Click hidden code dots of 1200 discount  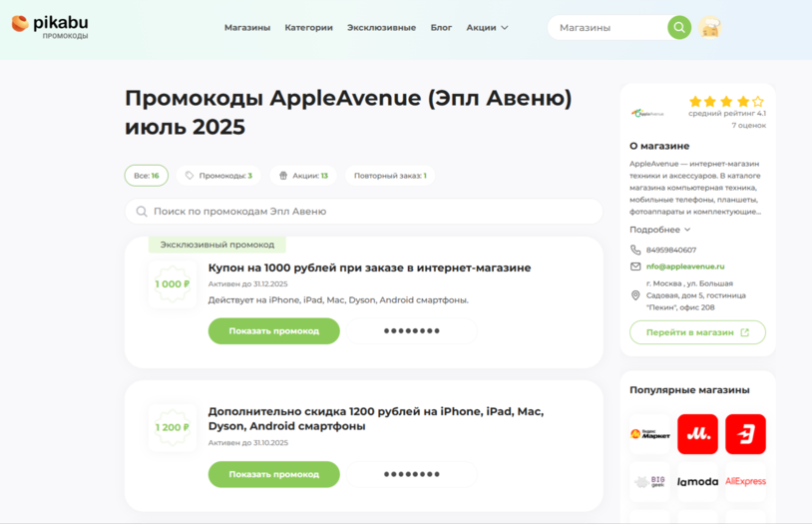pyautogui.click(x=412, y=474)
